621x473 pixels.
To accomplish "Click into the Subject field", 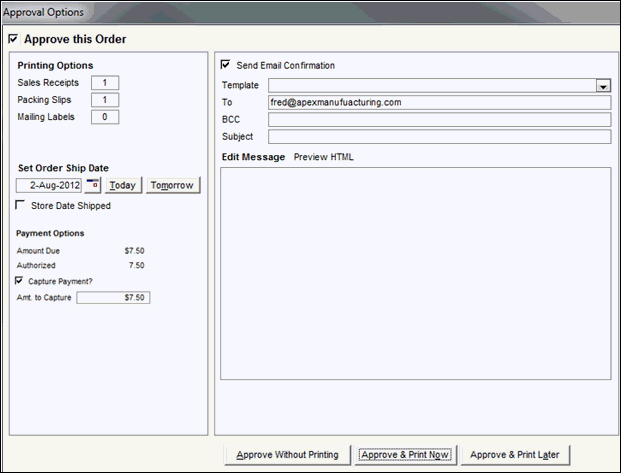I will 439,136.
